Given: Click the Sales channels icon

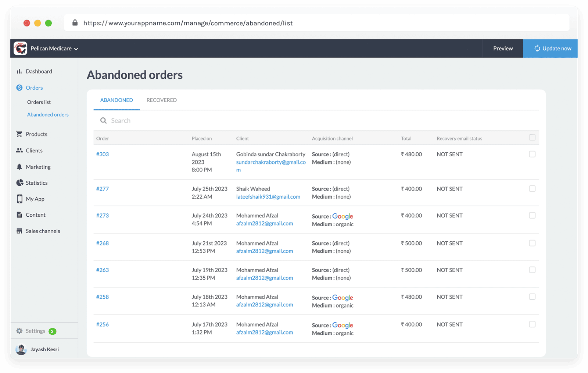Looking at the screenshot, I should coord(19,231).
